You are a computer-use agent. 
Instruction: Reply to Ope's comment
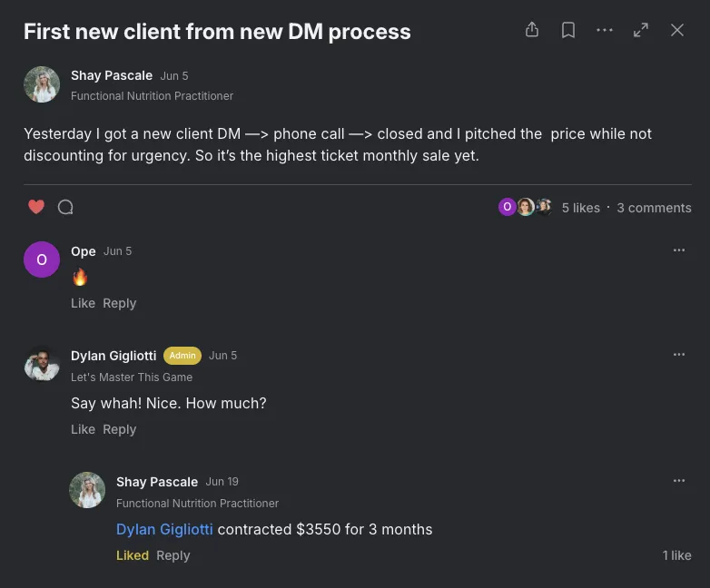point(120,303)
